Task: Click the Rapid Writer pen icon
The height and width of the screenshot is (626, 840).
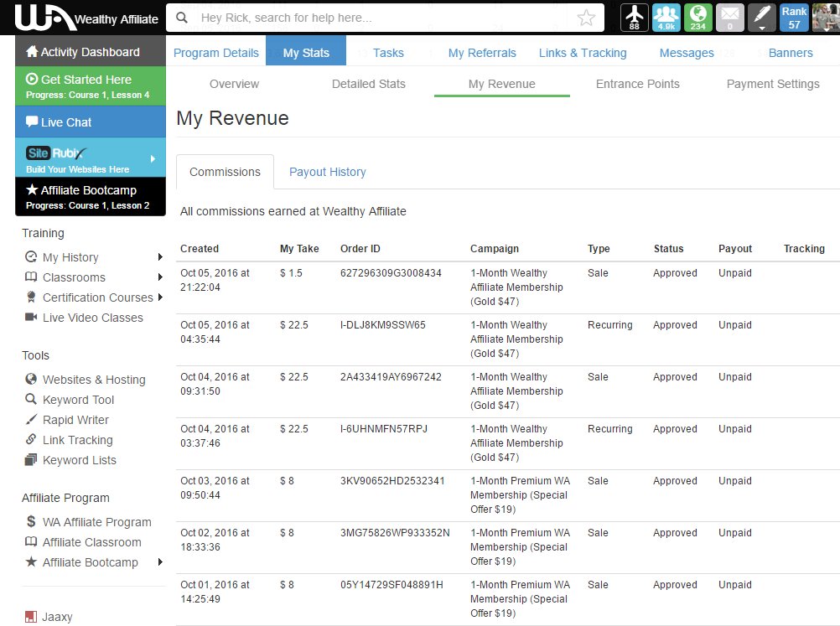Action: (31, 419)
